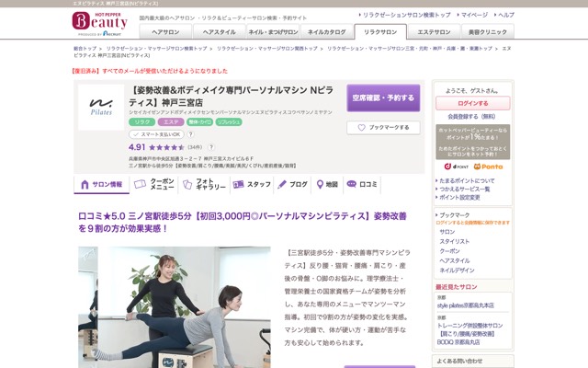Click the Hot Pepper Beauty logo
The height and width of the screenshot is (368, 588).
pos(100,23)
